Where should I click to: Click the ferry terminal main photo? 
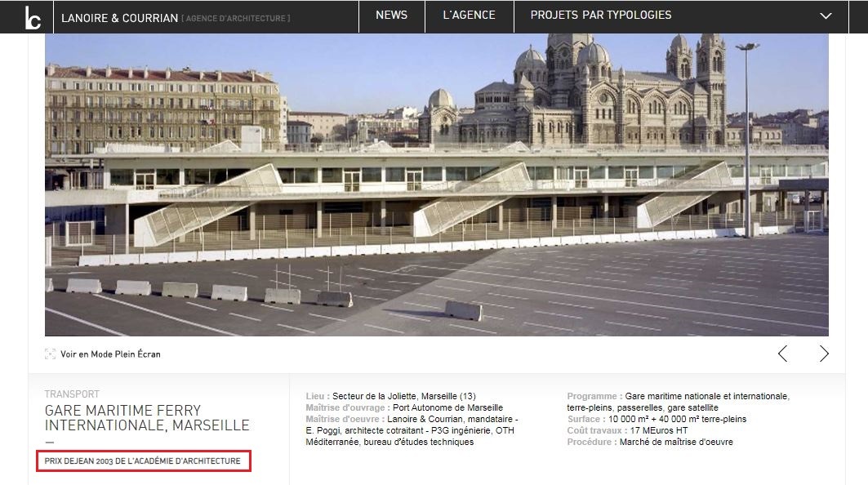pos(436,185)
